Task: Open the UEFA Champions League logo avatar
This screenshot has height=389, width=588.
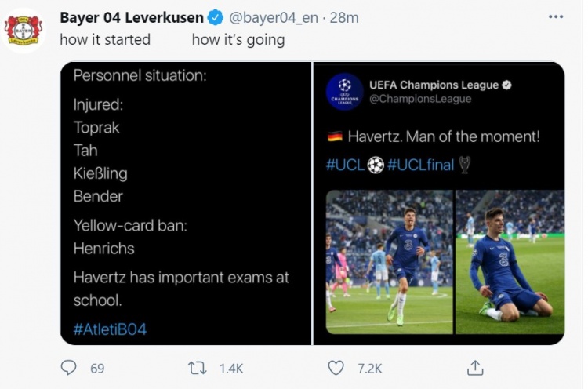Action: coord(344,92)
